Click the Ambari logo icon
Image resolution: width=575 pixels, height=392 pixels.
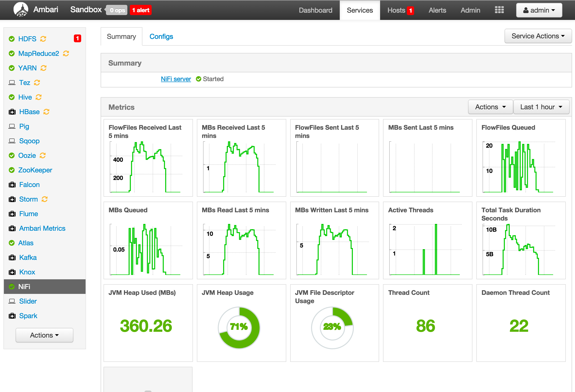coord(21,10)
